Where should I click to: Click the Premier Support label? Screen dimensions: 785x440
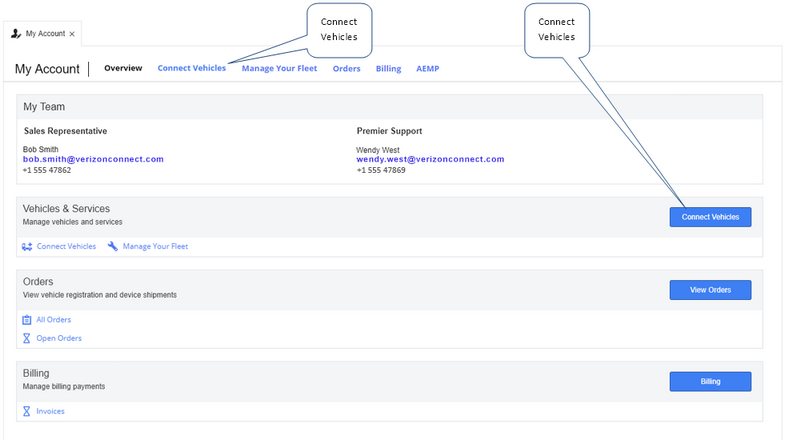[389, 131]
